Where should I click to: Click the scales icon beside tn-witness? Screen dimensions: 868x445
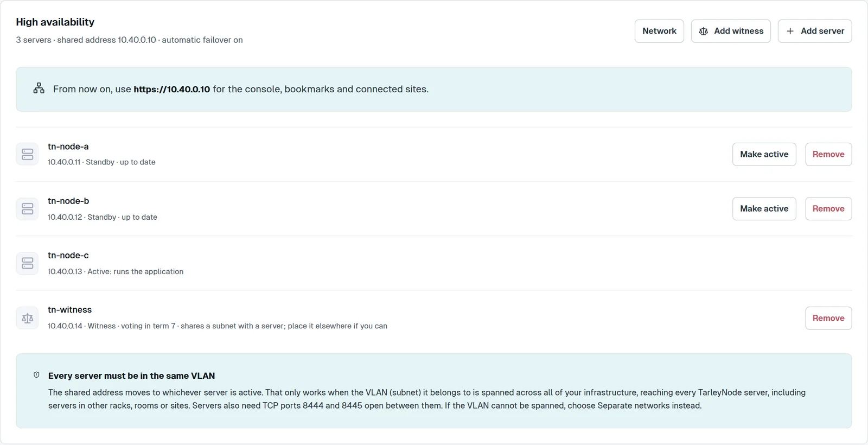click(27, 318)
